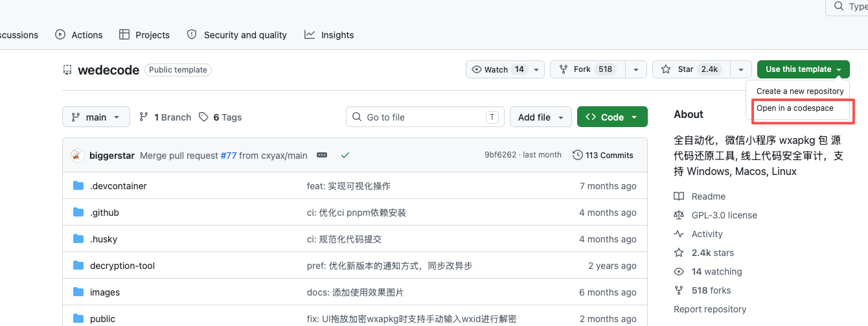View the 6 Tags link
Image resolution: width=868 pixels, height=326 pixels.
[x=220, y=117]
